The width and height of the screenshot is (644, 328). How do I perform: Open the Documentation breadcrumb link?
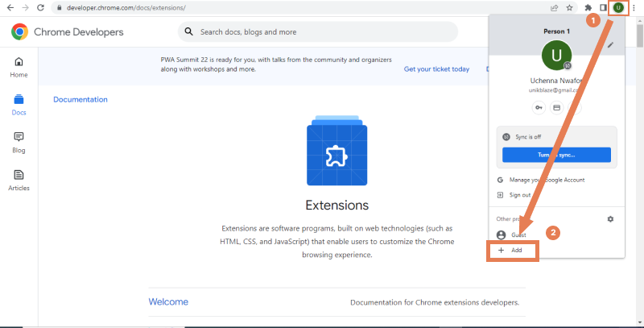click(x=80, y=99)
